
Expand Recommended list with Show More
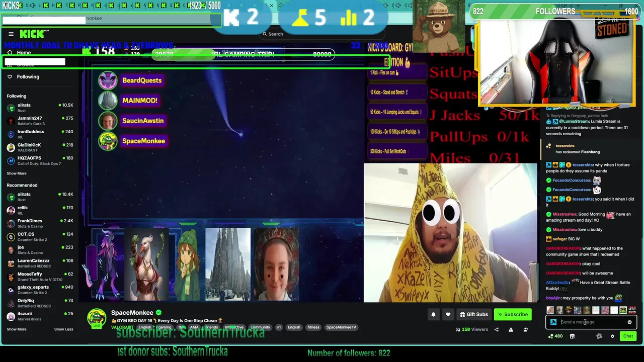coord(17,329)
